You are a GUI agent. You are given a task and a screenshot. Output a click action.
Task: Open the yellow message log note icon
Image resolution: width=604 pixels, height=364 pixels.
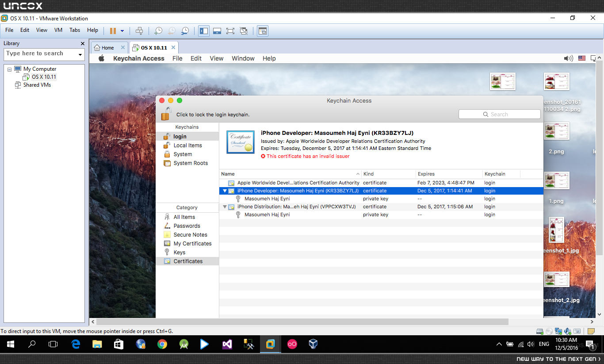591,331
